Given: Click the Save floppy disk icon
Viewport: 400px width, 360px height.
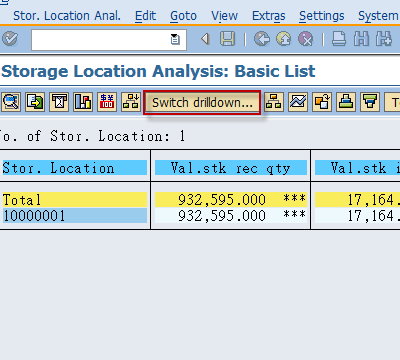Looking at the screenshot, I should 227,39.
